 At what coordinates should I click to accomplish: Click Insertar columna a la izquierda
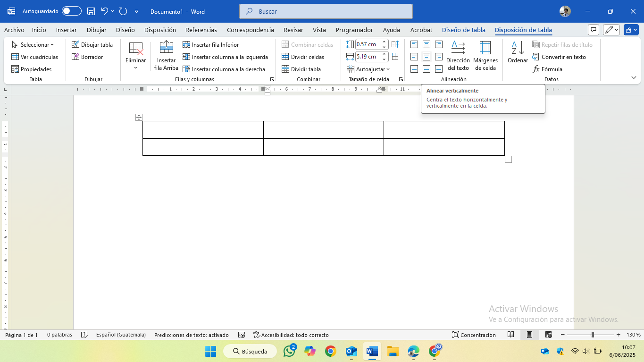coord(226,57)
